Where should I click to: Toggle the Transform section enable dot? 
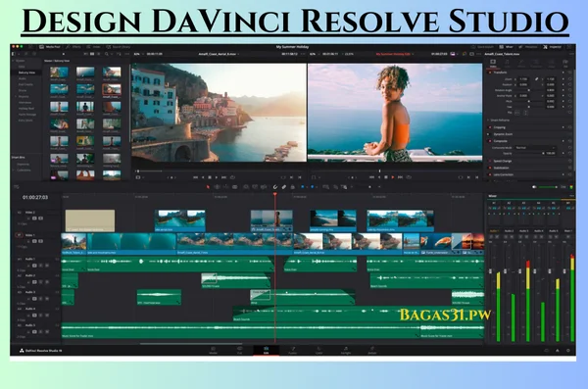489,73
